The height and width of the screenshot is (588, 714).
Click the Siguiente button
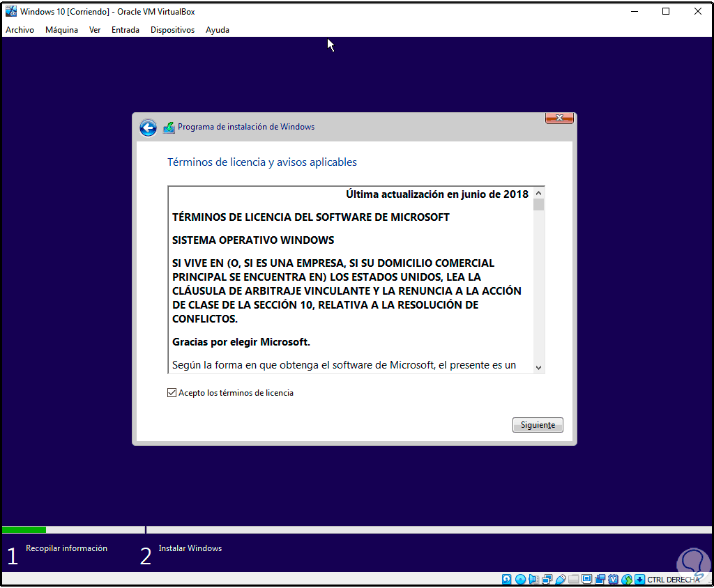(538, 425)
